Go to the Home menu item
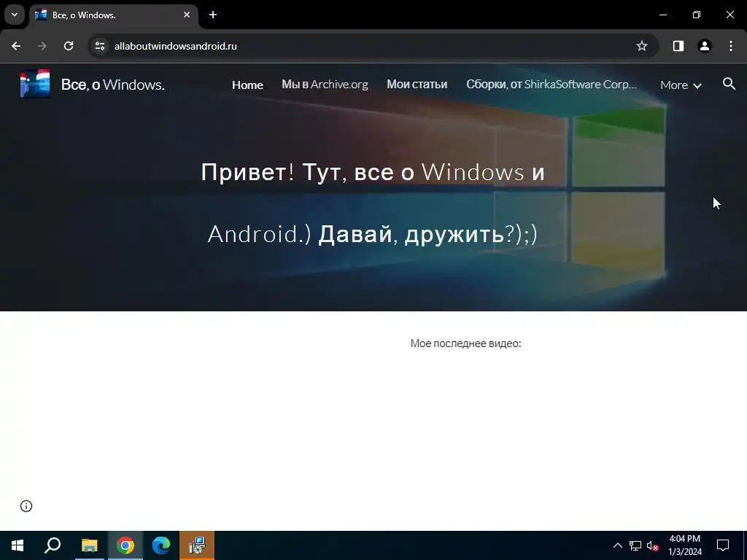The image size is (747, 560). pos(247,85)
